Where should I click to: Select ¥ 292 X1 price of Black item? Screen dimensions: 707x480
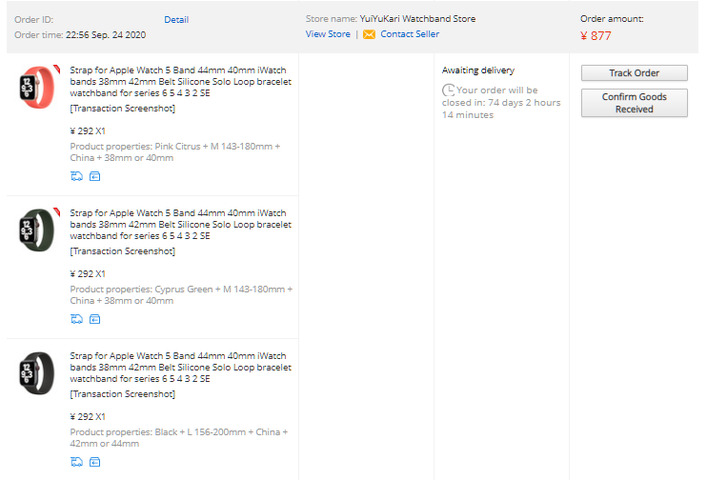pos(87,417)
